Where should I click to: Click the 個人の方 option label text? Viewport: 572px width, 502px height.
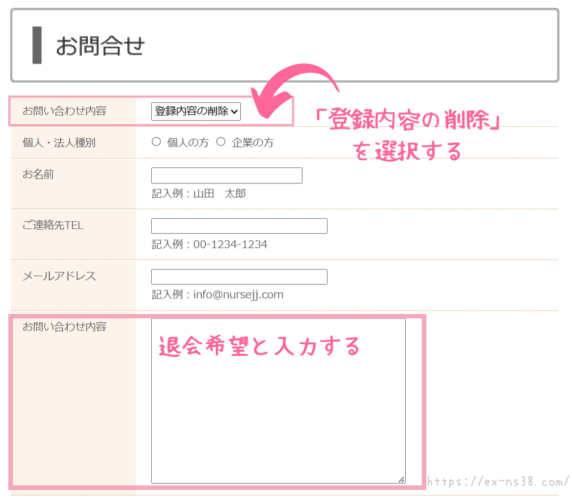tap(188, 142)
